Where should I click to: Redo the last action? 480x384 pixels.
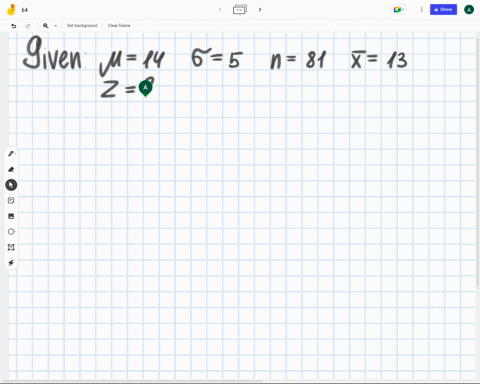tap(28, 26)
